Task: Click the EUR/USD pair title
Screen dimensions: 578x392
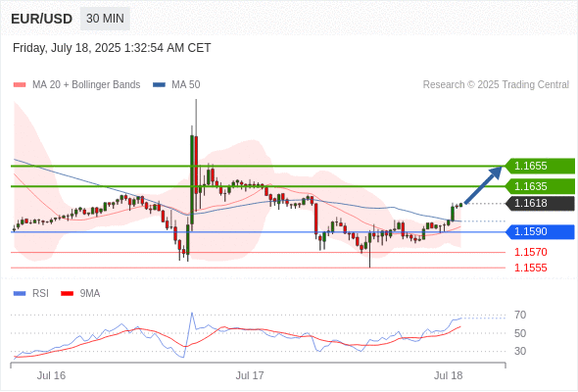Action: point(42,19)
